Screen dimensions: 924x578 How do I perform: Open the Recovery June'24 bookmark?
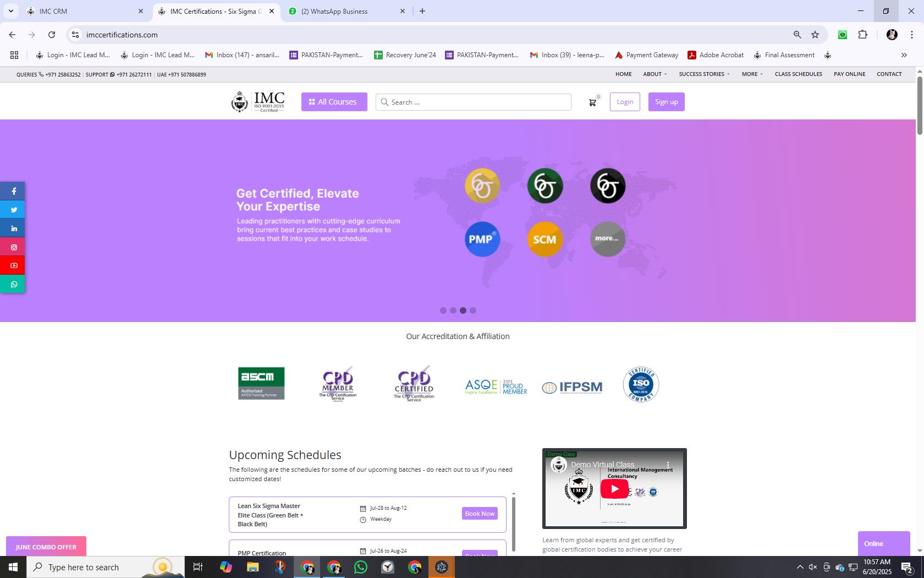coord(405,55)
